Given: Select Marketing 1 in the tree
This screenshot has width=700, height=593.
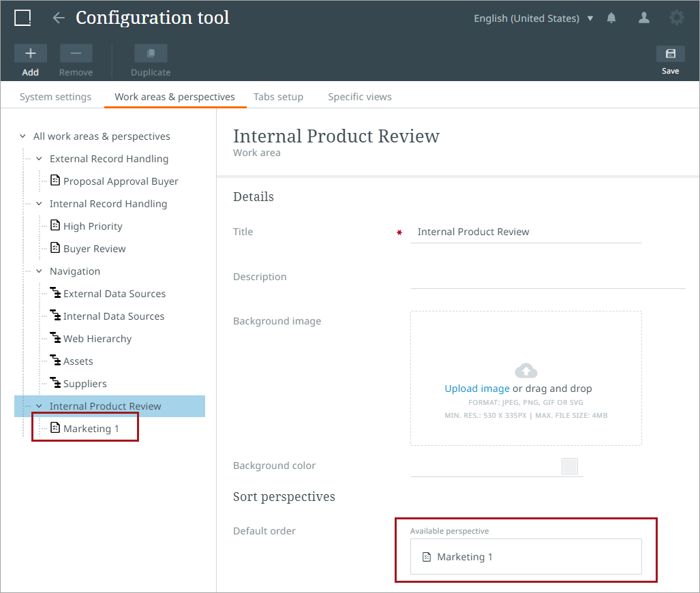Looking at the screenshot, I should pyautogui.click(x=91, y=429).
